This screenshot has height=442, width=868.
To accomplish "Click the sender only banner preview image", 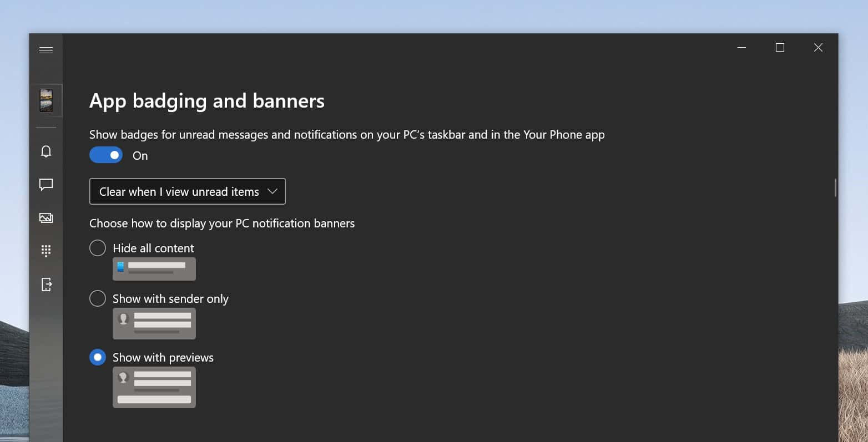I will [x=154, y=323].
